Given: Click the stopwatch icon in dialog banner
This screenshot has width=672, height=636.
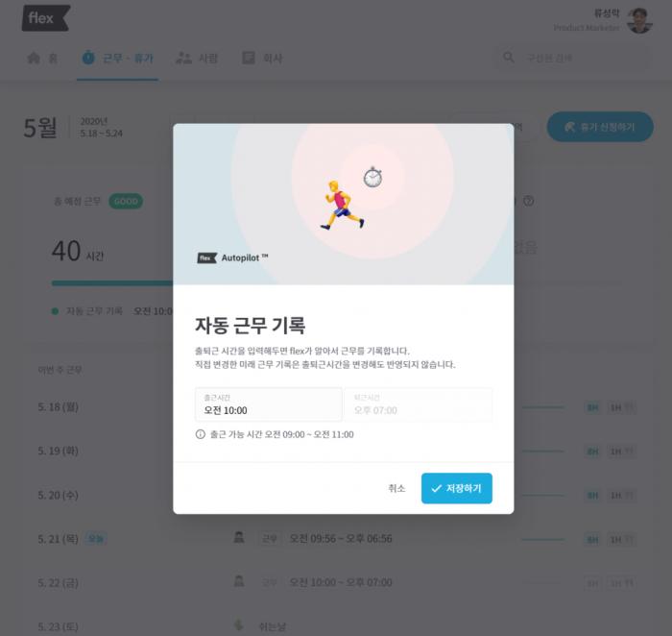Looking at the screenshot, I should coord(372,177).
